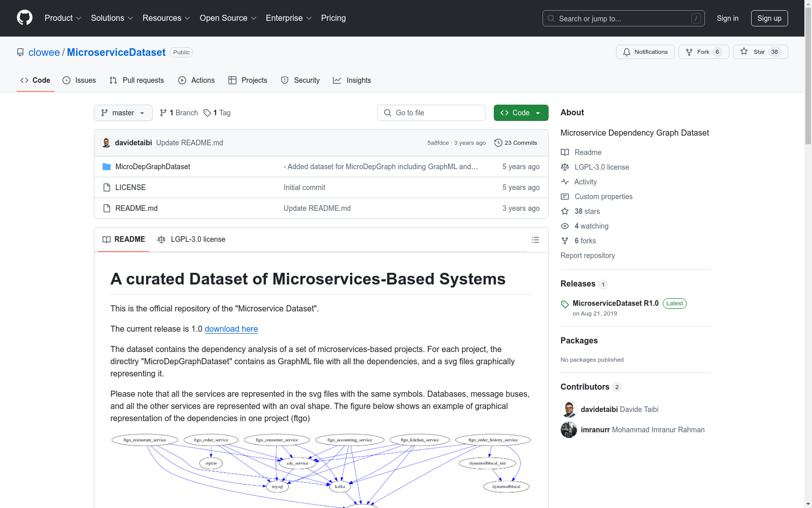Fork the MicroserviceDataset repository

pyautogui.click(x=703, y=52)
